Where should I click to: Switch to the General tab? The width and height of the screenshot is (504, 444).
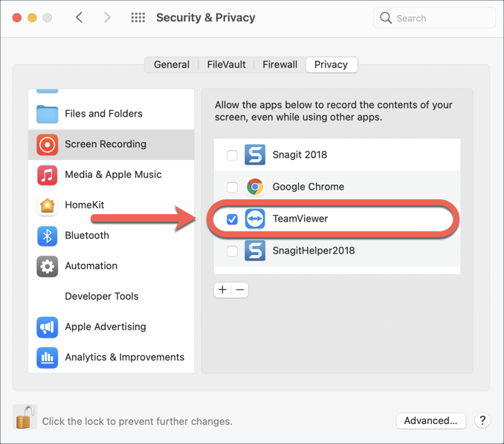tap(172, 65)
